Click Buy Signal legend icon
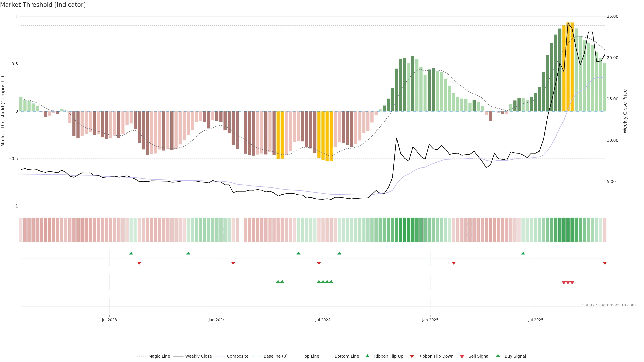This screenshot has width=644, height=362. [498, 356]
